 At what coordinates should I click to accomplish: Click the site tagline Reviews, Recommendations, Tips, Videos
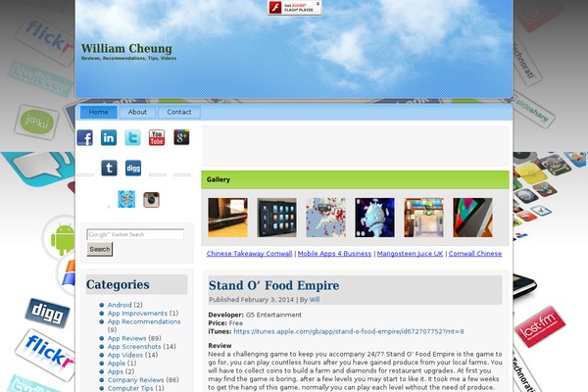tap(128, 58)
